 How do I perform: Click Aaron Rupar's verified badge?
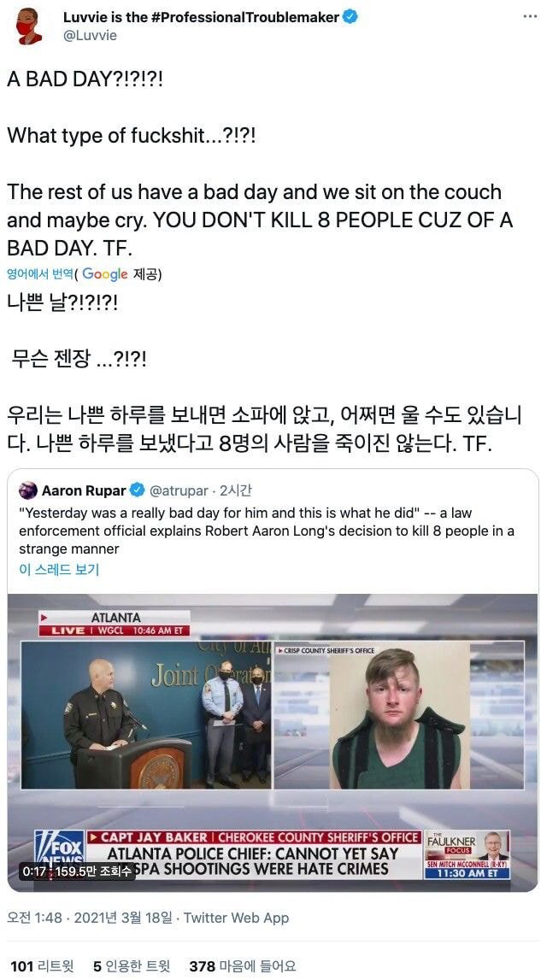[x=137, y=490]
